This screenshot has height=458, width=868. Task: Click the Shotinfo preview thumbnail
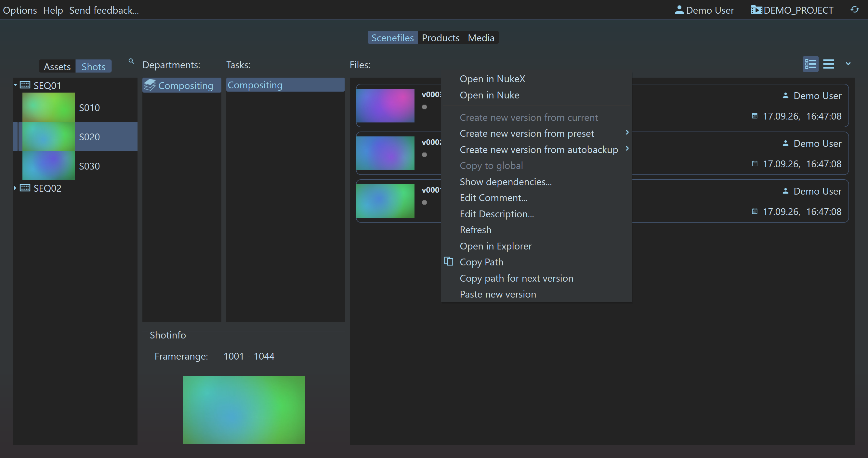(243, 410)
